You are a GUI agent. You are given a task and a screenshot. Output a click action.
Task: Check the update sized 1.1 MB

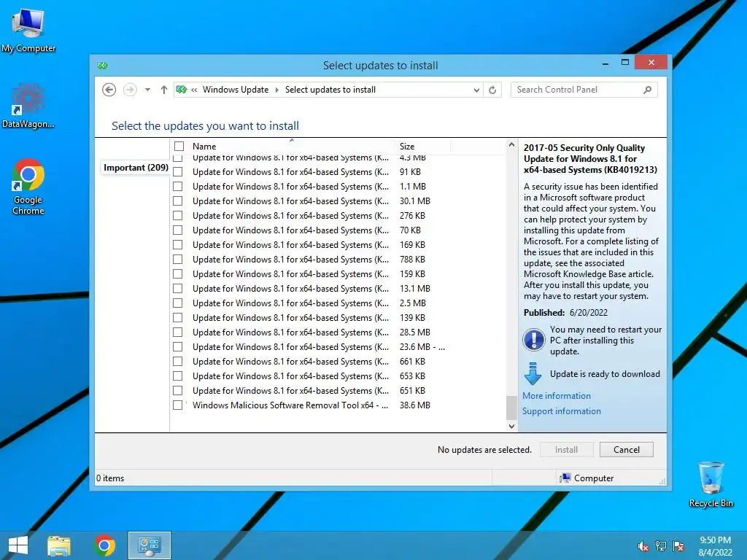pos(178,187)
